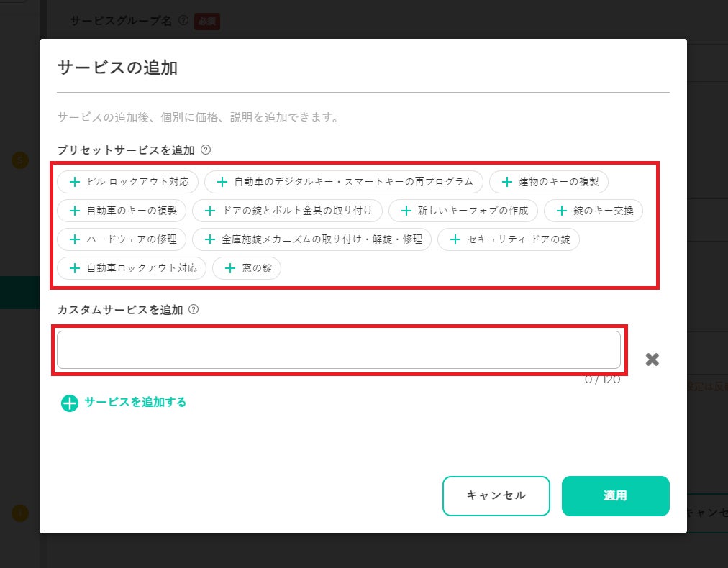Select the ハードウェアの修理 preset chip
728x568 pixels.
tap(122, 239)
